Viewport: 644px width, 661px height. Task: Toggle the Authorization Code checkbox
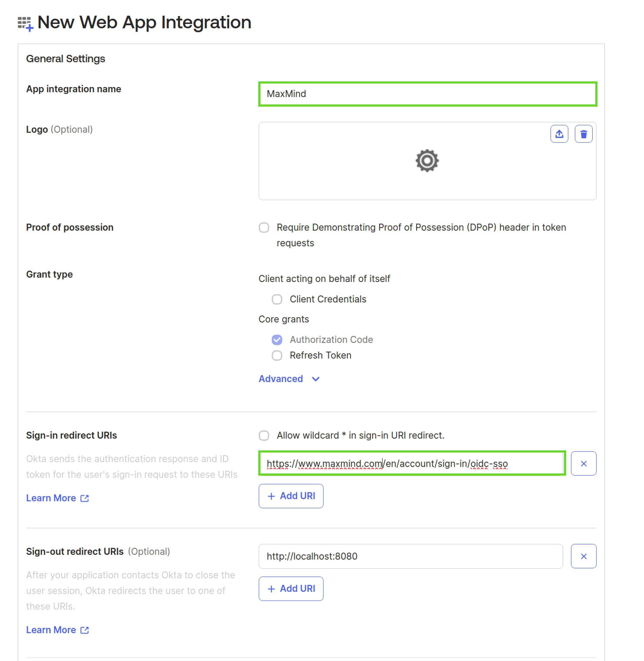pos(277,339)
